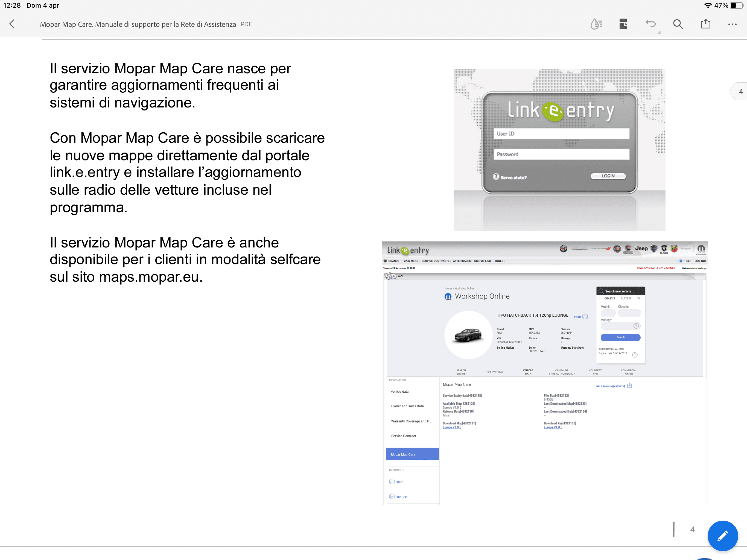Click the Password field in the login image
This screenshot has height=560, width=747.
pyautogui.click(x=561, y=154)
